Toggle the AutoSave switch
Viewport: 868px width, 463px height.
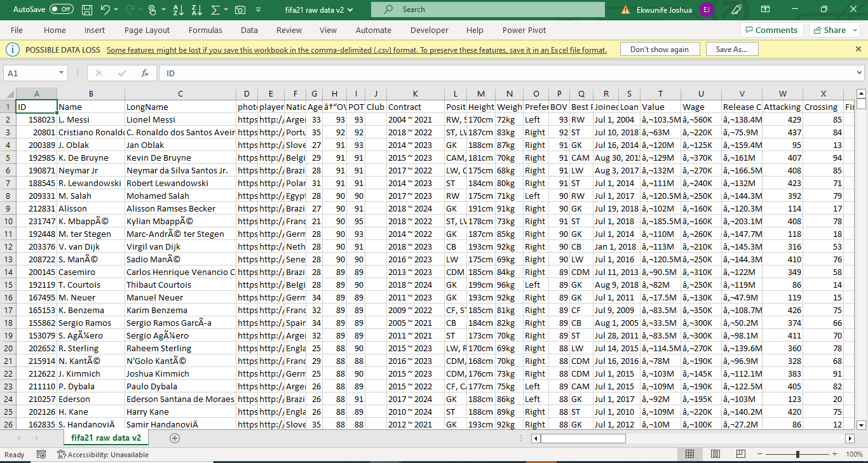point(61,10)
